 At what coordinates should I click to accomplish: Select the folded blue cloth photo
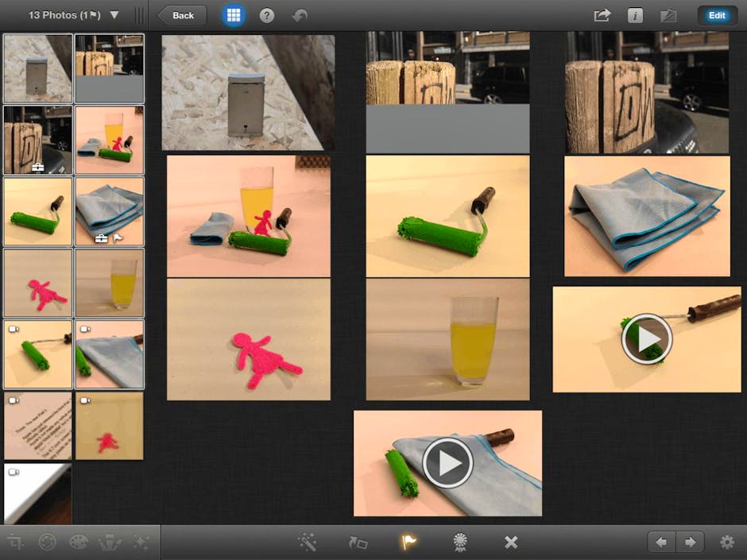647,216
